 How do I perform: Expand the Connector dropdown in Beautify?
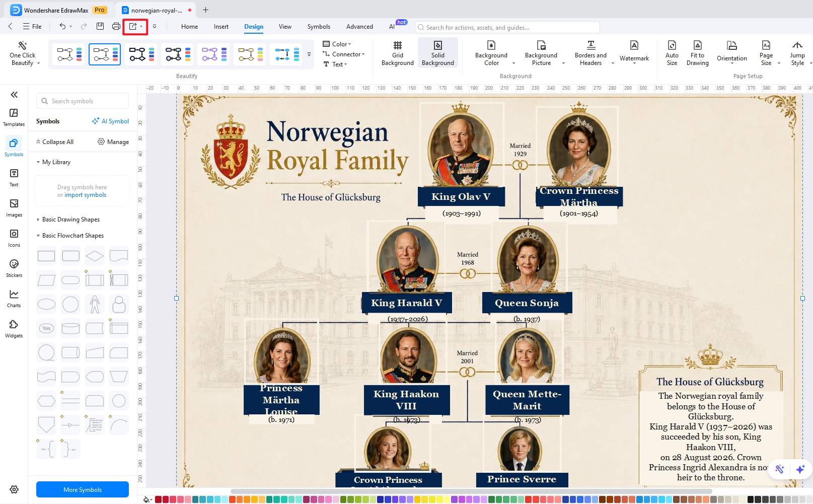[x=343, y=54]
